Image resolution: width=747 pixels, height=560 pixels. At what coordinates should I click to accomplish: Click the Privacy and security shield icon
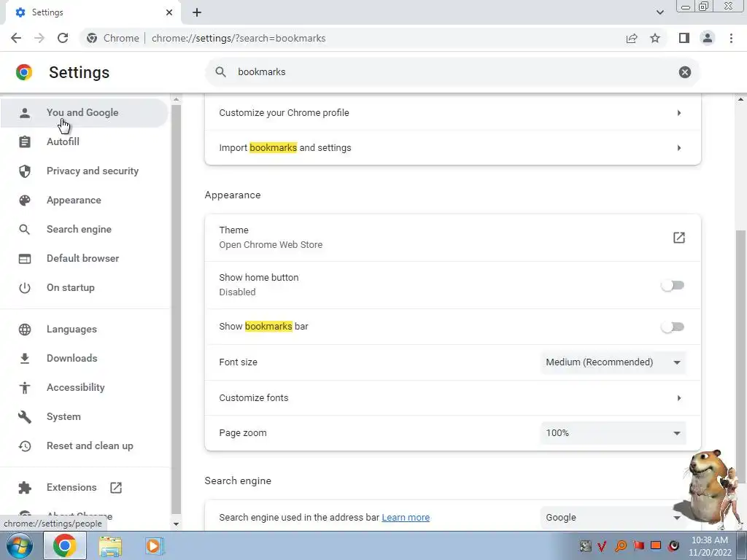click(x=24, y=171)
